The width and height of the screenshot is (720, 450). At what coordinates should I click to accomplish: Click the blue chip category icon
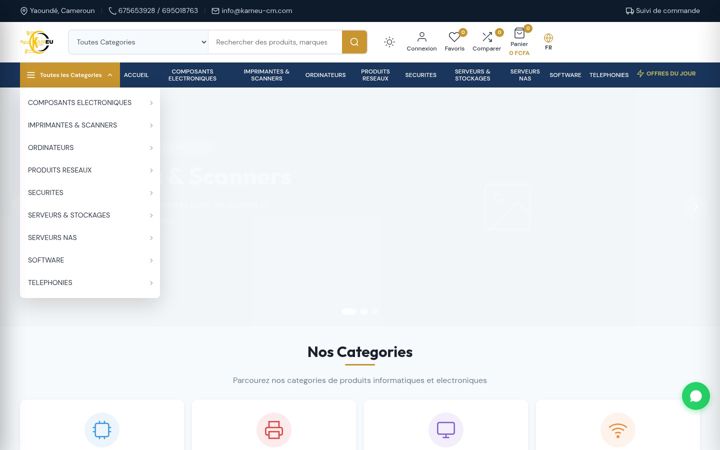(102, 430)
